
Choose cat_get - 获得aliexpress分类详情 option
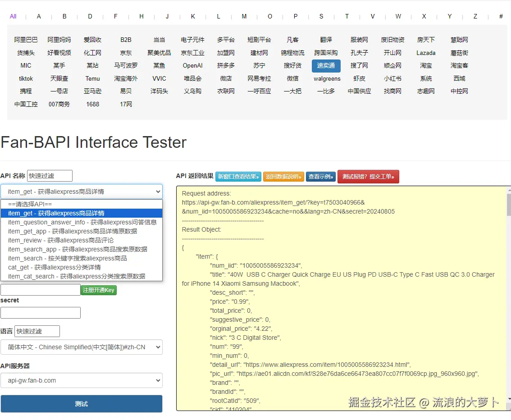(82, 267)
